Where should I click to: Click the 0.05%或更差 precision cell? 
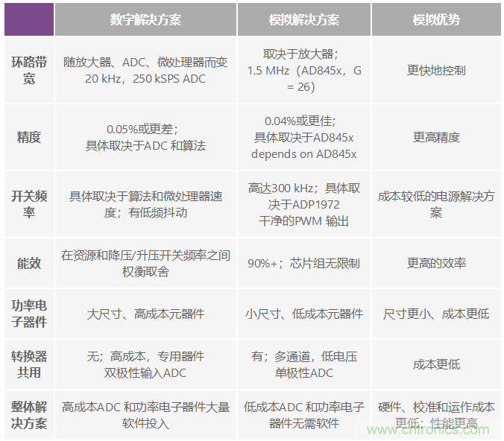(145, 137)
